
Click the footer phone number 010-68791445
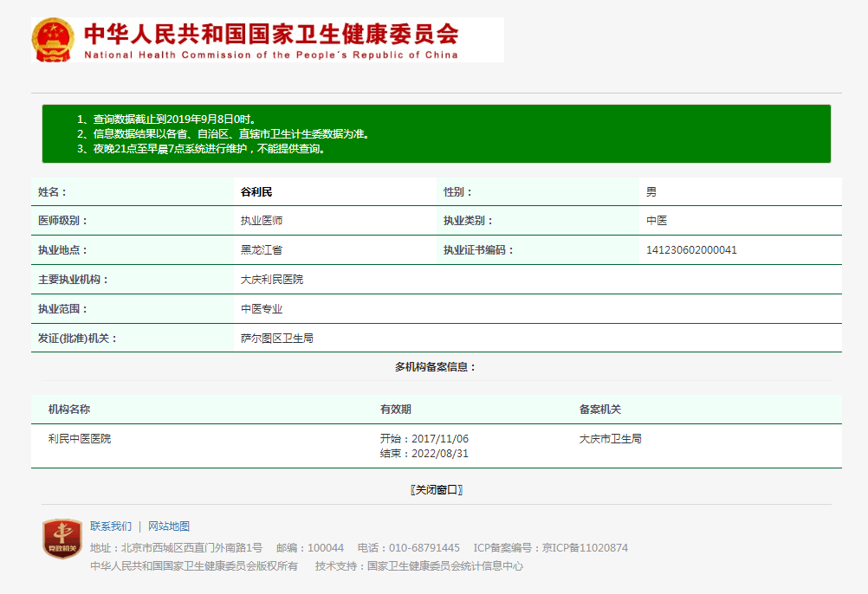[424, 547]
